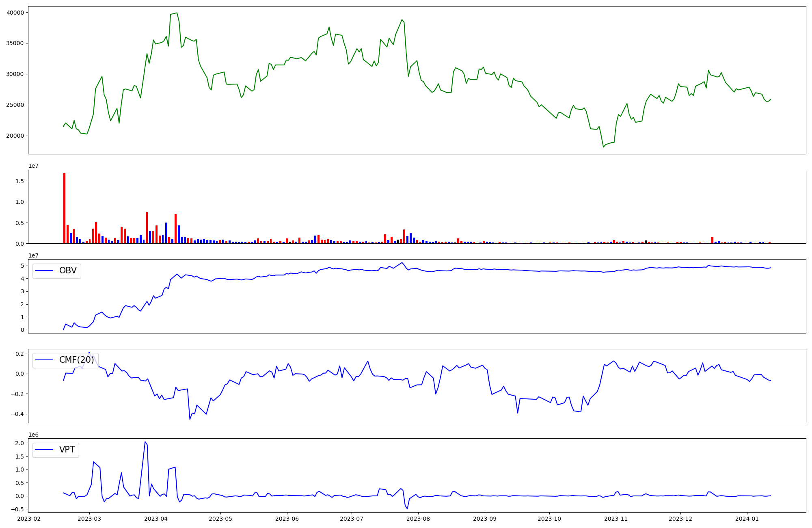The image size is (812, 528).
Task: Click the 1e6 exponent label above the VPT chart
Action: tap(33, 435)
